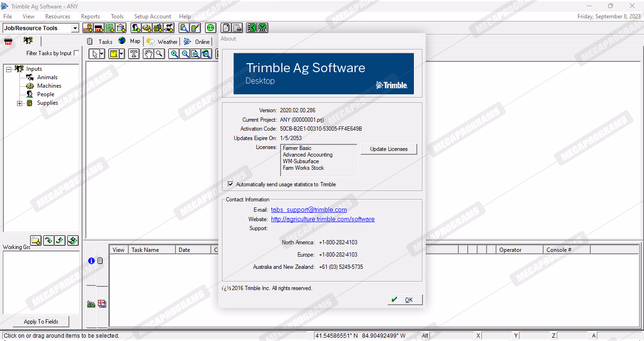The image size is (644, 341).
Task: Switch to the Tasks tab
Action: [100, 42]
